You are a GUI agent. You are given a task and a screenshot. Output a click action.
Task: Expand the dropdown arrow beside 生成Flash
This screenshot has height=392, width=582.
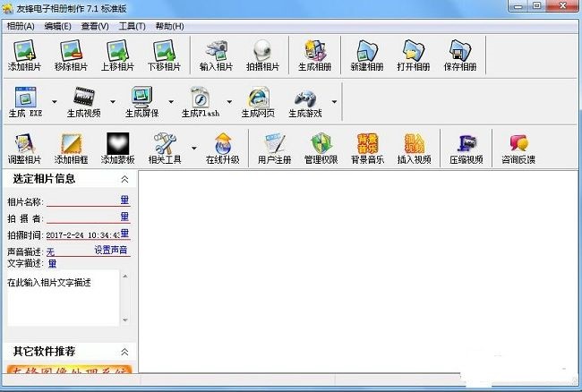(229, 102)
